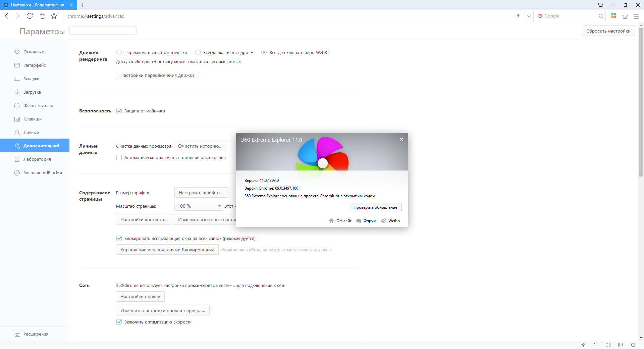Click the vertical scrollbar thumb
The height and width of the screenshot is (349, 644).
coord(641,102)
